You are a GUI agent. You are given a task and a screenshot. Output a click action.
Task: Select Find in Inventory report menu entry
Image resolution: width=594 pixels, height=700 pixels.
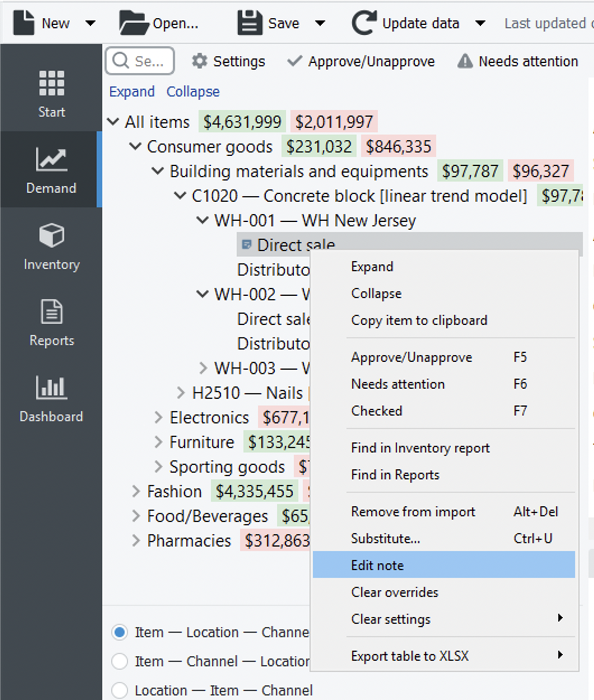(420, 448)
